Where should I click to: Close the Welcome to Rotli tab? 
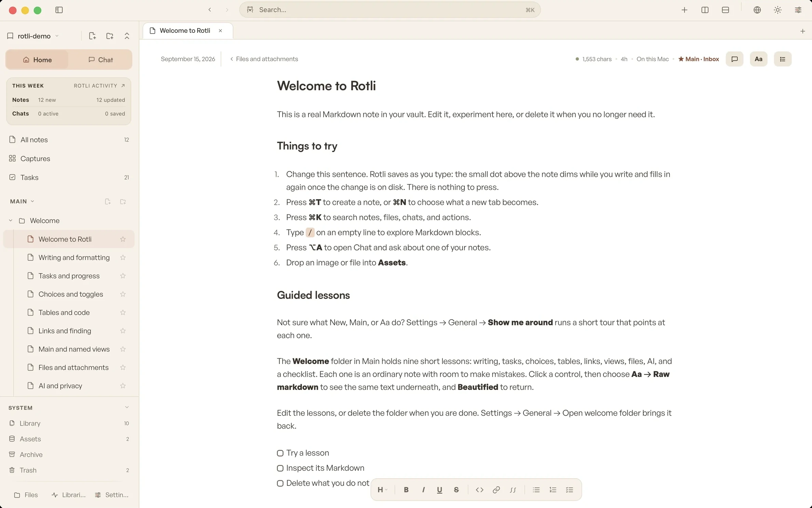click(x=220, y=30)
